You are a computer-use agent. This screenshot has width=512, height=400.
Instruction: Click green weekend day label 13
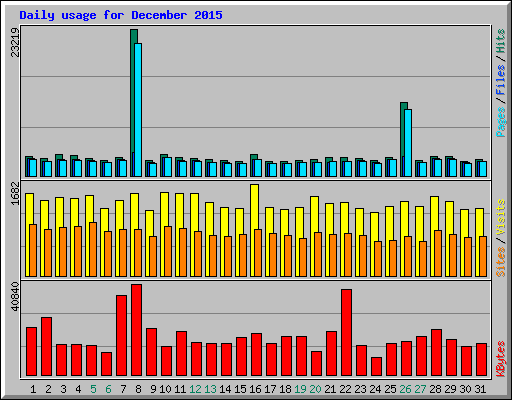coord(210,389)
